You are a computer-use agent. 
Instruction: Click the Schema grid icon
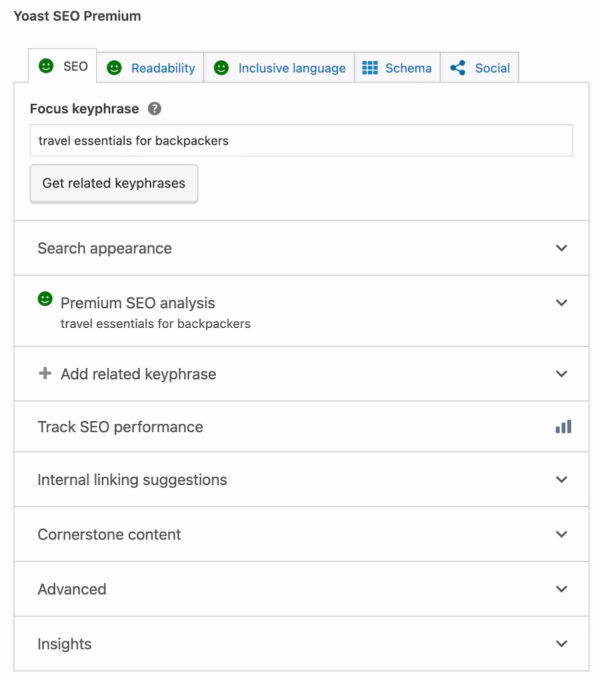[370, 68]
